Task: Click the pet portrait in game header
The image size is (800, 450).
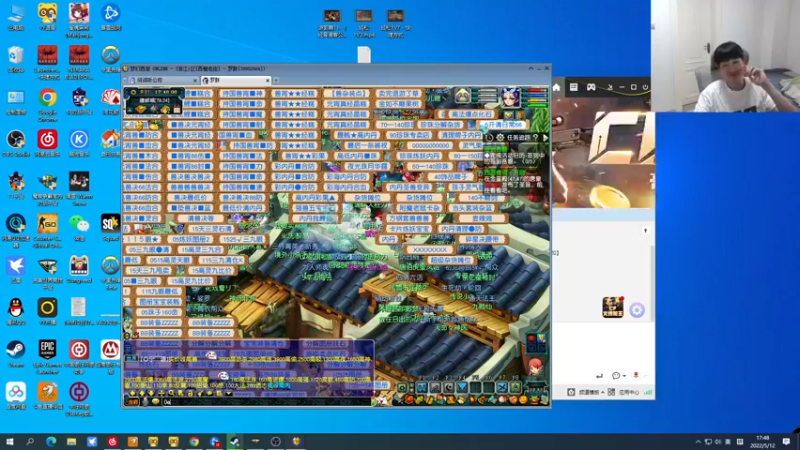Action: tap(462, 95)
